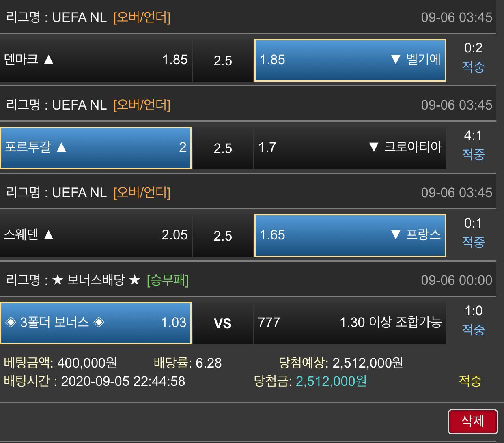
Task: Click the down arrow beside 크로아티아
Action: (x=374, y=147)
